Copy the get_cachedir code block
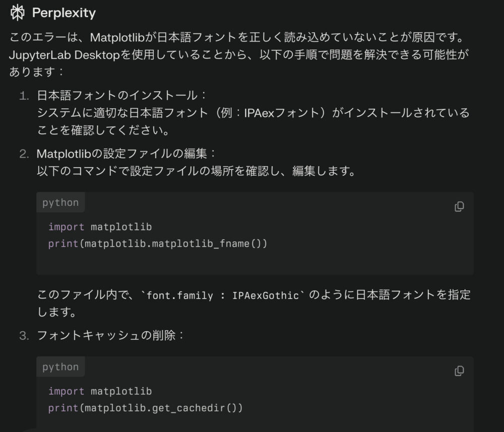 [459, 371]
